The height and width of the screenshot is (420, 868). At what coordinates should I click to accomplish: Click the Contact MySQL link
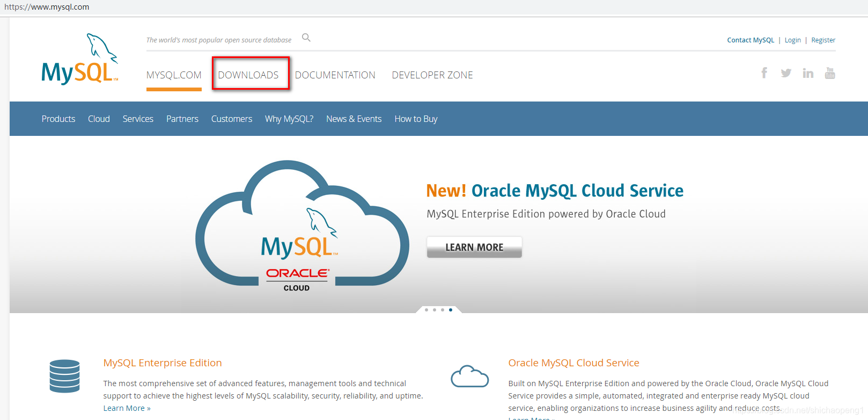pos(751,40)
